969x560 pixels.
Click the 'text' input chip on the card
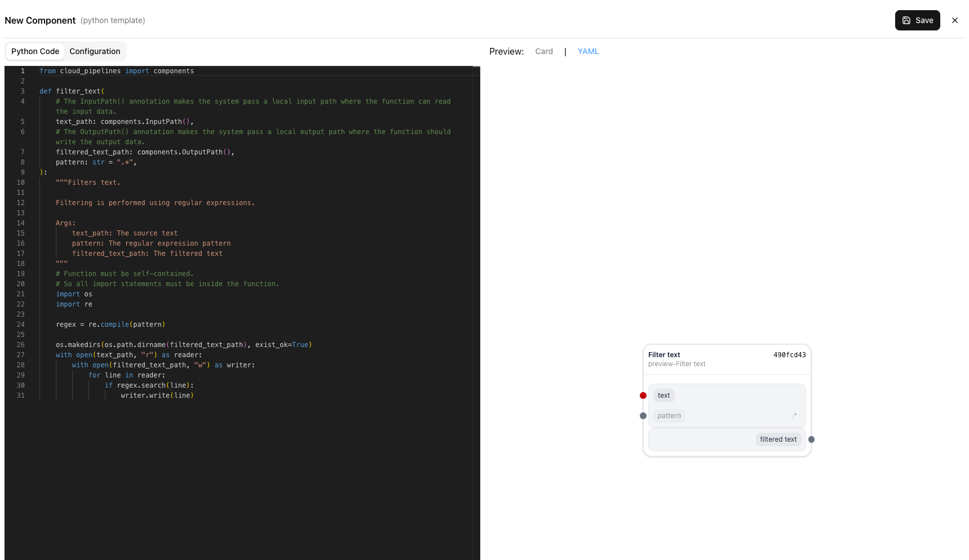pyautogui.click(x=663, y=395)
